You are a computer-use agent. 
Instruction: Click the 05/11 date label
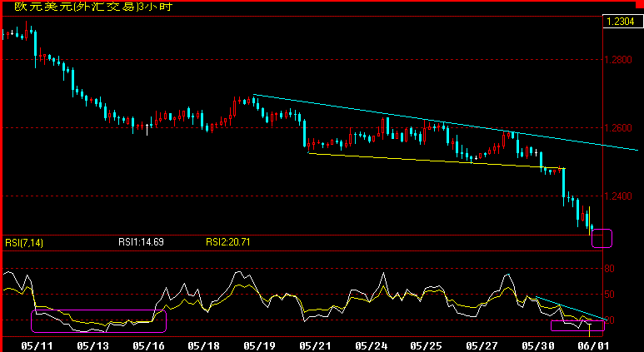[x=37, y=346]
